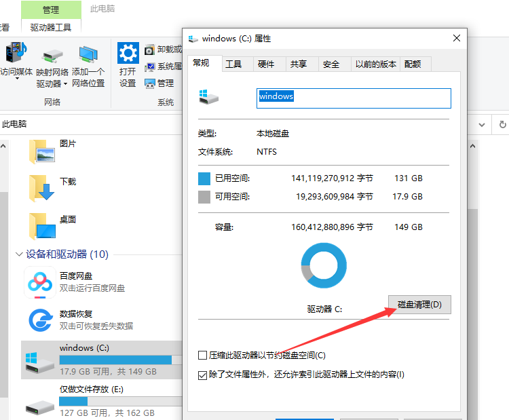
Task: Select the 图片 folder label
Action: (68, 144)
